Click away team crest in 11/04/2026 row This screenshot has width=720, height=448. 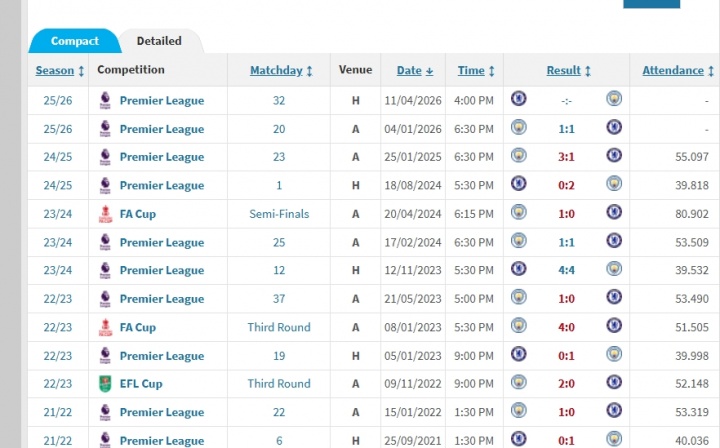pyautogui.click(x=613, y=99)
